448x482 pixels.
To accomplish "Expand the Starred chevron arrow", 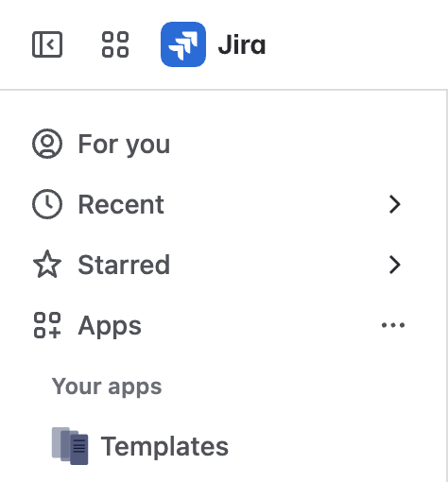I will [394, 265].
